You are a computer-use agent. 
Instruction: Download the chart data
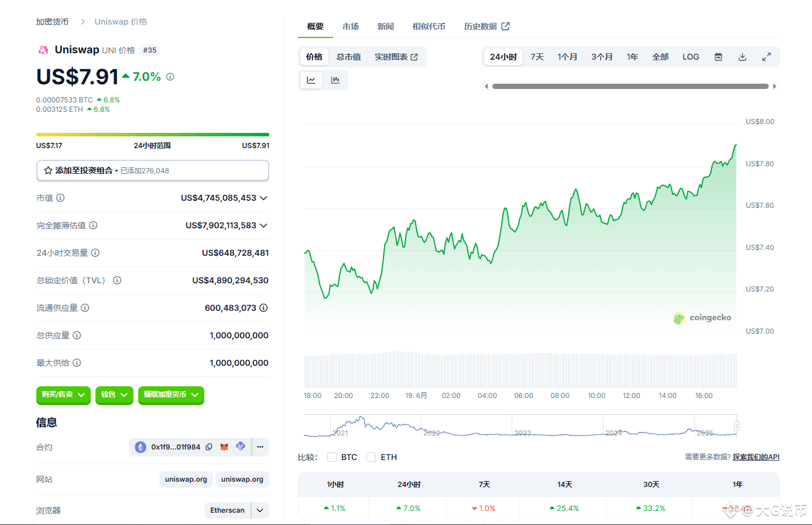742,57
